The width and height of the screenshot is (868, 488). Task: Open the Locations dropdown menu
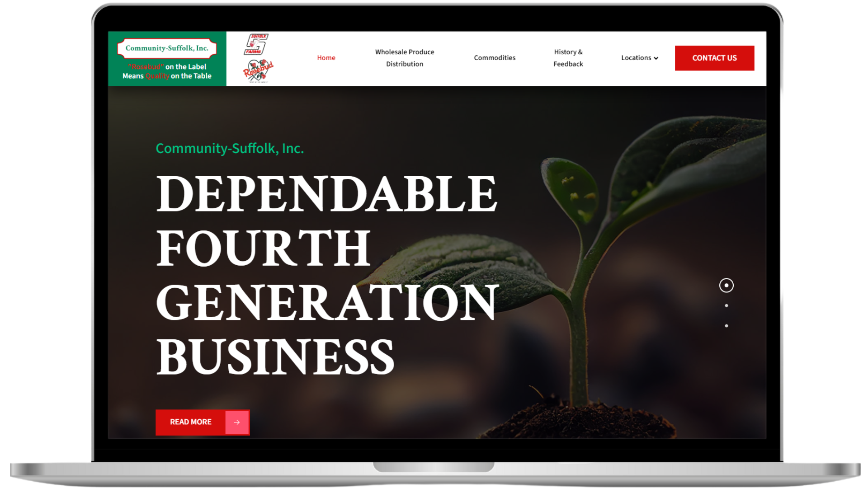636,58
